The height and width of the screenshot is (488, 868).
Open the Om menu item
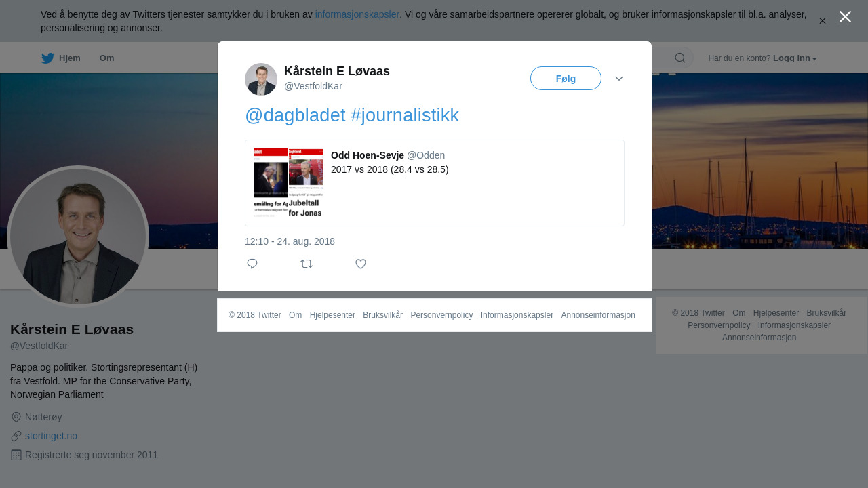[107, 58]
